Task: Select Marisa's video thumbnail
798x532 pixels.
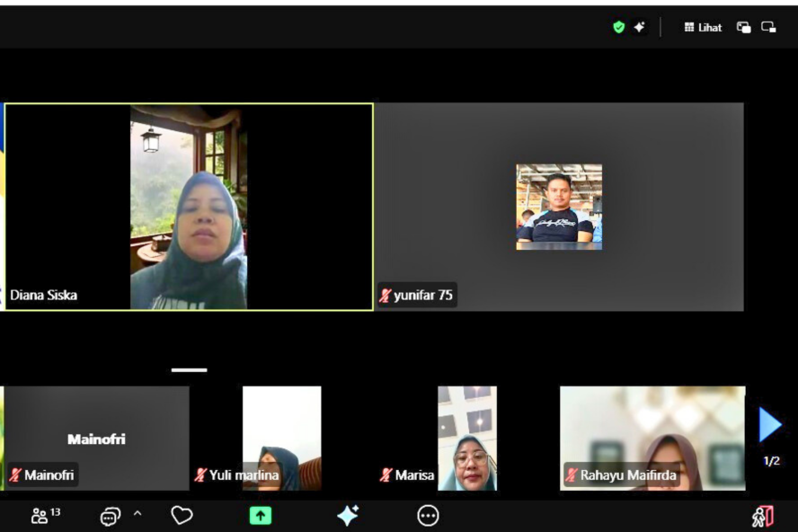Action: click(x=466, y=438)
